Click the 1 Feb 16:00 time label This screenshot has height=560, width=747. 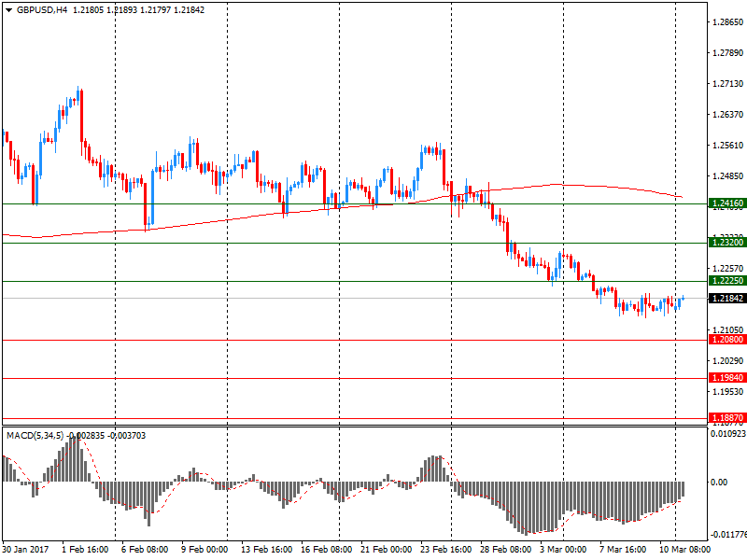(85, 550)
